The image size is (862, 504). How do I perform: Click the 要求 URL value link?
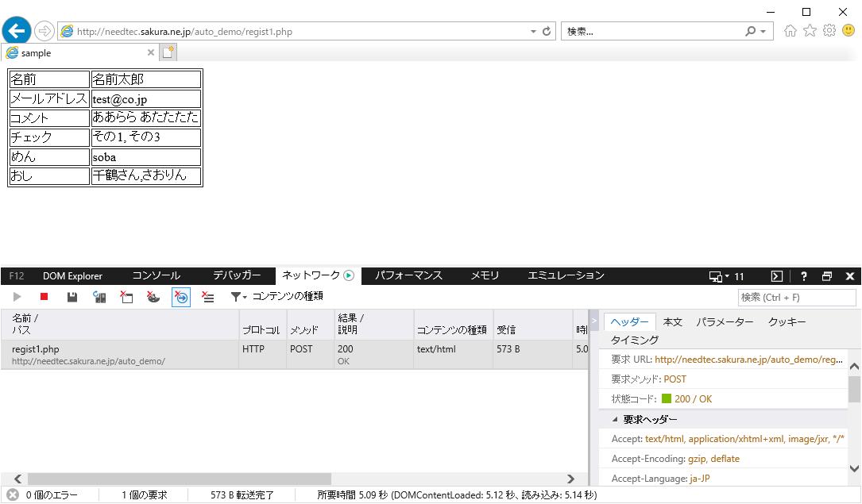748,360
